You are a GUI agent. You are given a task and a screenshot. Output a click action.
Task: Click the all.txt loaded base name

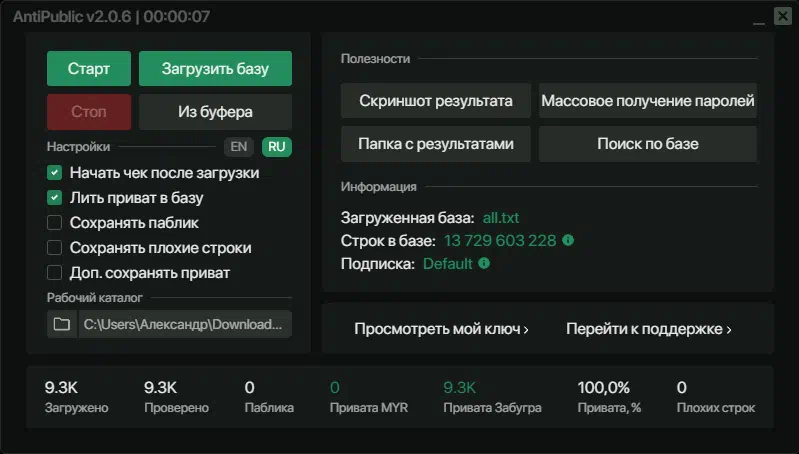click(501, 218)
